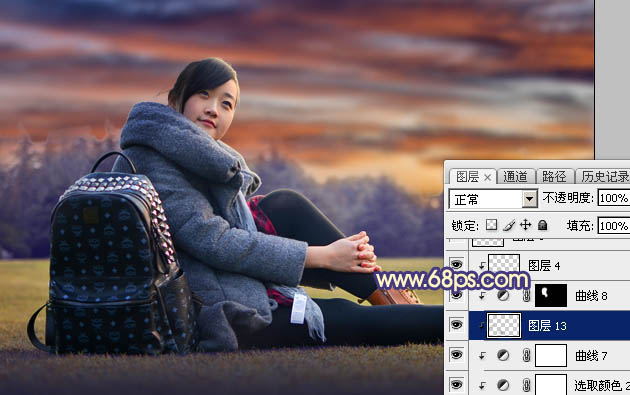Select the white mask of 曲线 7
The height and width of the screenshot is (395, 630).
tap(551, 355)
